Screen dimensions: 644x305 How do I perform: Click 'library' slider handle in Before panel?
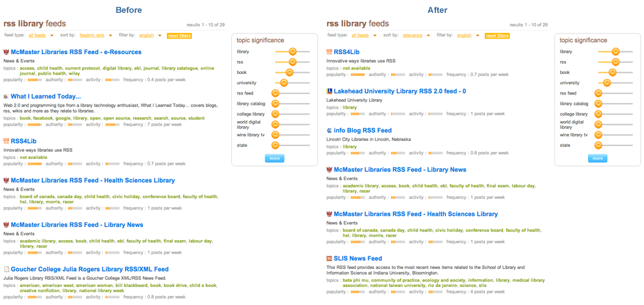292,51
